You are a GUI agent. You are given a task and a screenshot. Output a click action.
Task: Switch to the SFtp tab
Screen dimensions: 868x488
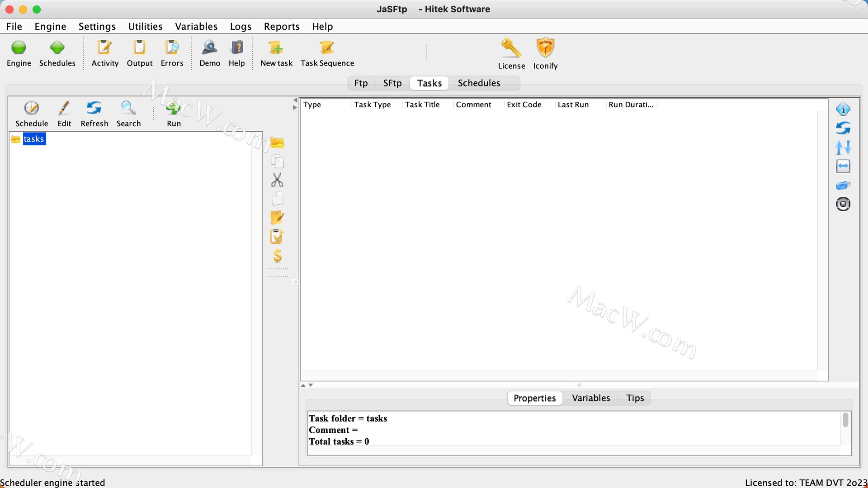[x=392, y=83]
